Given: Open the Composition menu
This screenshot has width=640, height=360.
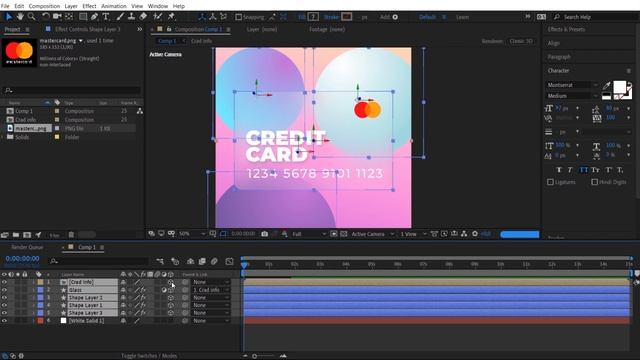Looking at the screenshot, I should (x=44, y=6).
